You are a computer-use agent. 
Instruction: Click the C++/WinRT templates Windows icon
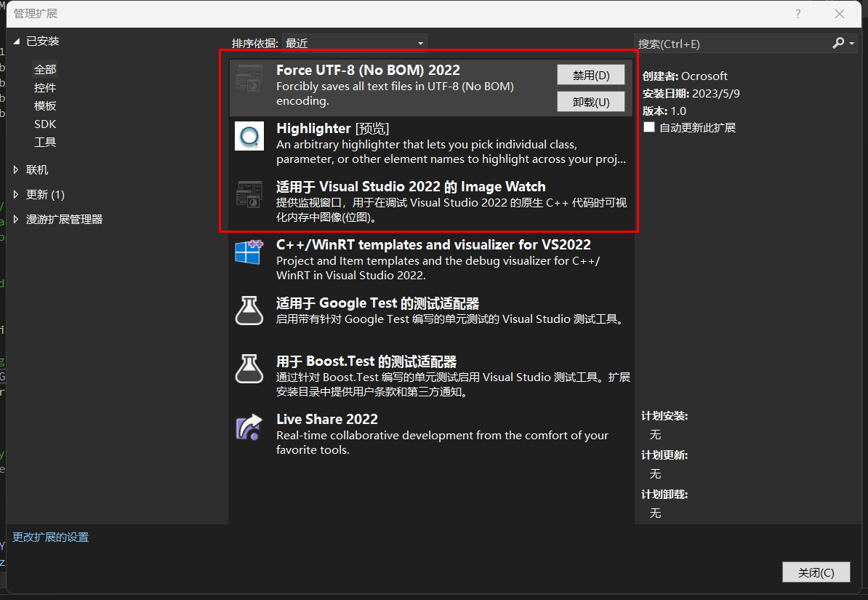249,252
